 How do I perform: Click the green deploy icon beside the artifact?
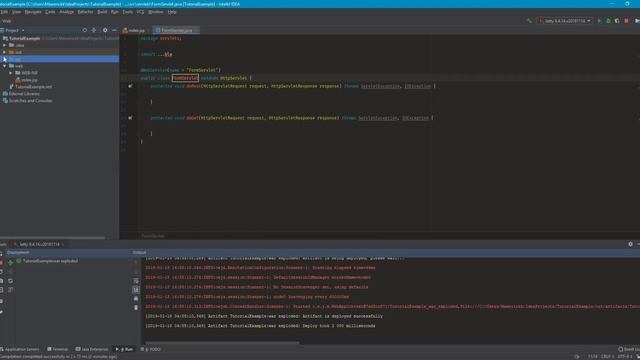[11, 262]
